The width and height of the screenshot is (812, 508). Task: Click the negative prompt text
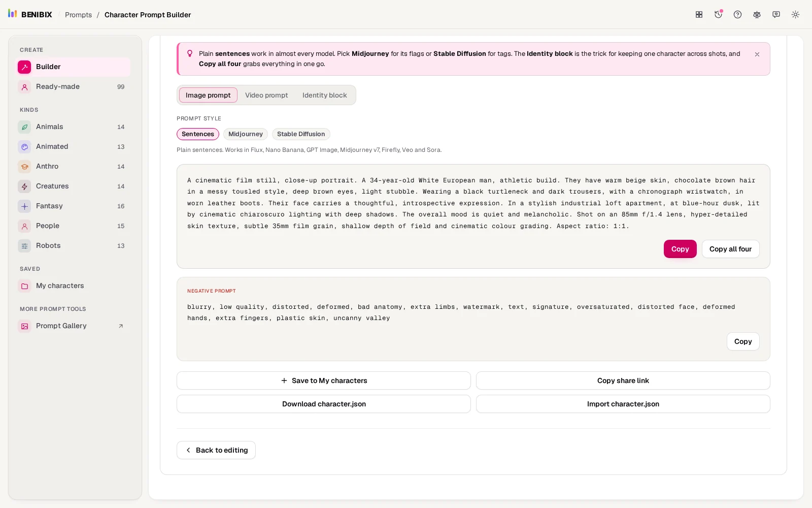461,312
